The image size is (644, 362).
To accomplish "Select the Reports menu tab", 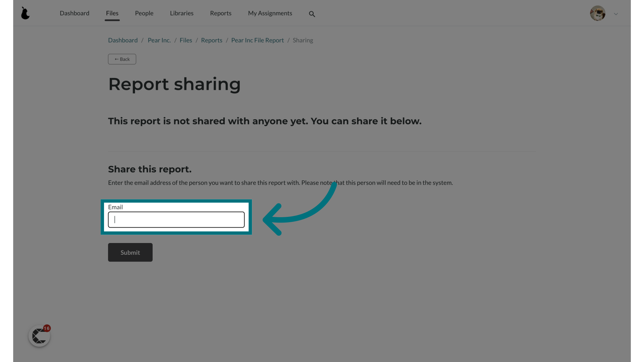I will [221, 13].
